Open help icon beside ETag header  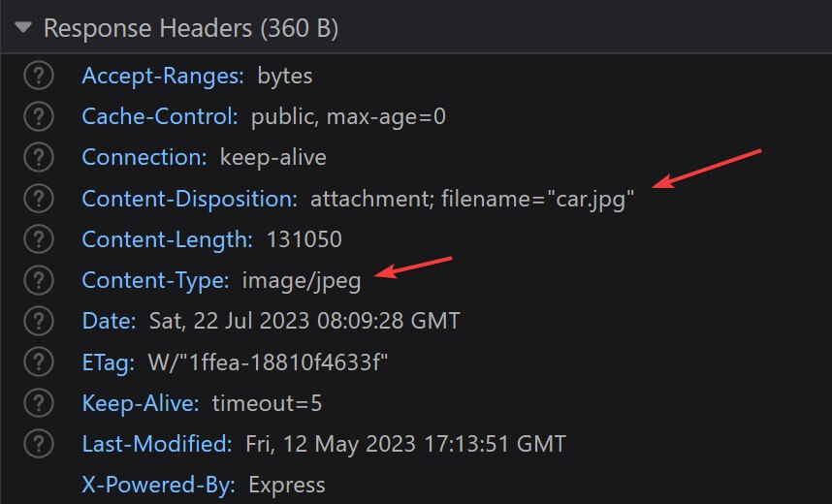pyautogui.click(x=39, y=362)
